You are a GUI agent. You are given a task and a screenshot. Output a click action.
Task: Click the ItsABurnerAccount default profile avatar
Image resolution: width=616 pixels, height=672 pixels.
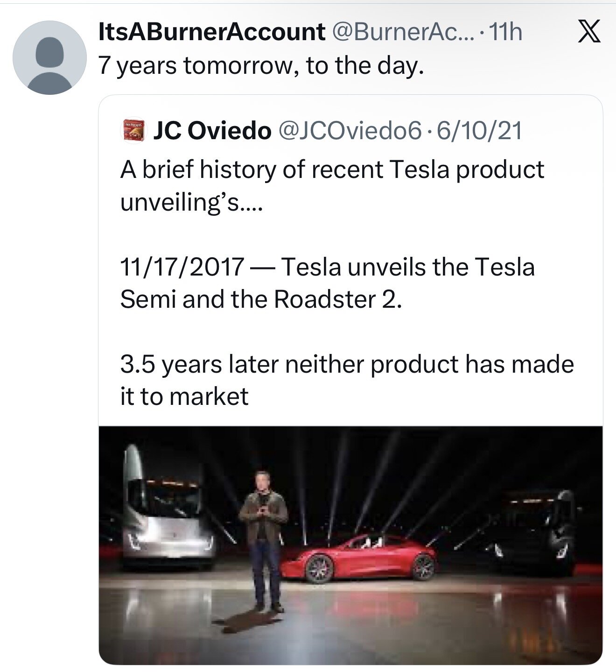tap(49, 57)
